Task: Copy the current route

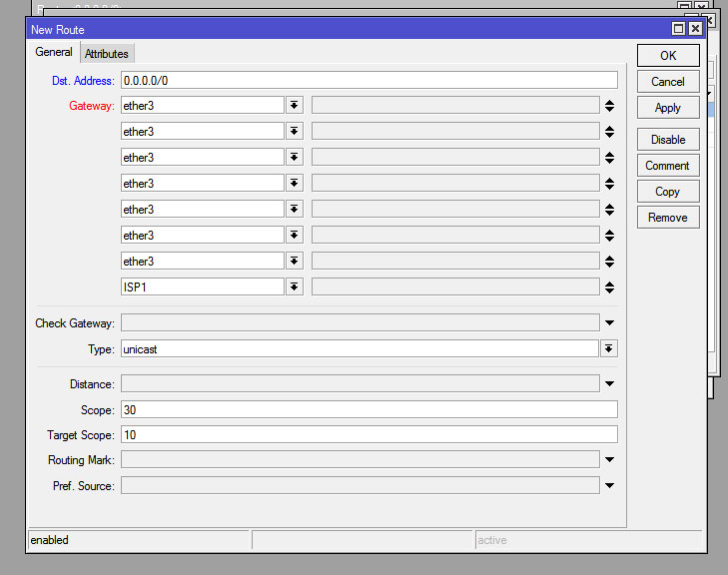Action: tap(667, 192)
